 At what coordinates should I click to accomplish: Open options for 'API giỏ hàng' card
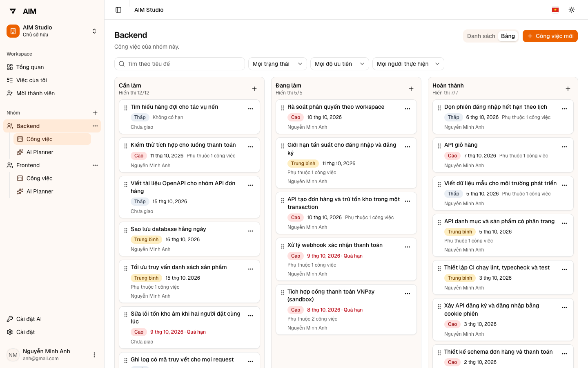point(564,147)
